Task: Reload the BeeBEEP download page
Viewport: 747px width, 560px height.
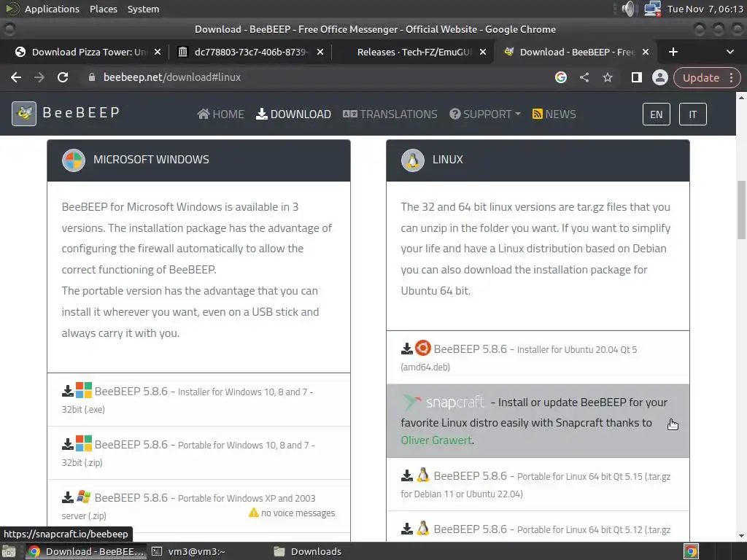Action: [63, 77]
